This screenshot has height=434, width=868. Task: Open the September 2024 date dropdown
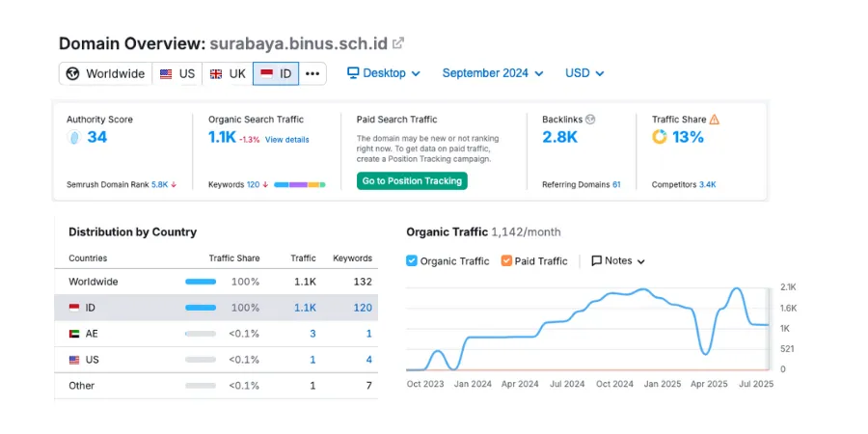[492, 73]
